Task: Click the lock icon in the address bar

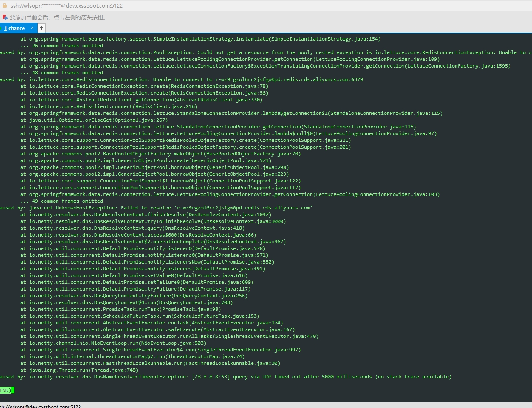Action: (x=5, y=6)
